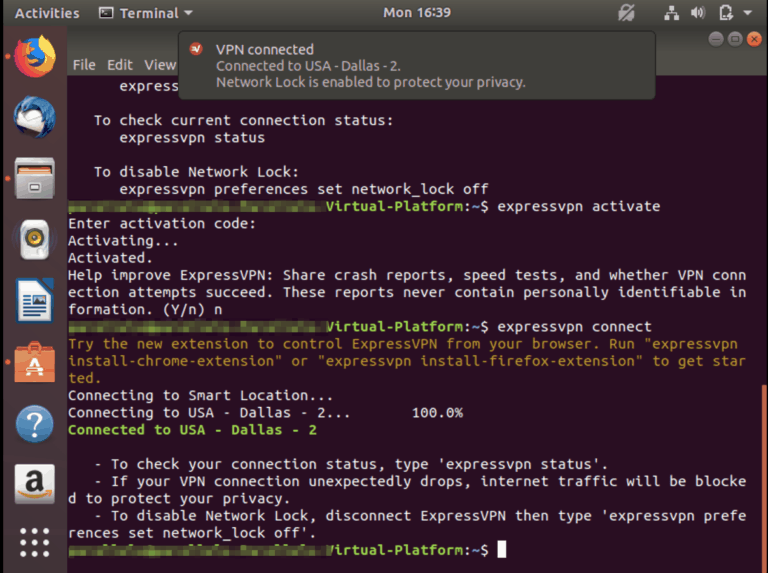Launch LibreOffice Writer from the dock
Screen dimensions: 768x573
(x=34, y=301)
